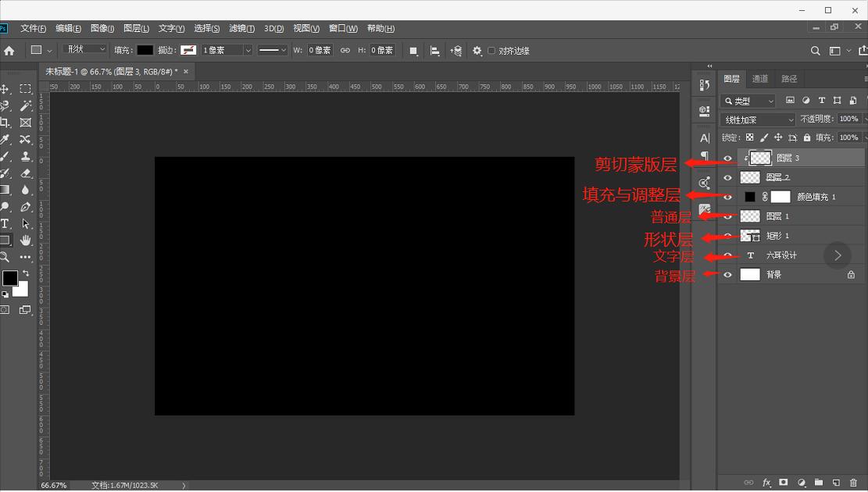Select the Zoom tool at the toolbar bottom

[9, 257]
